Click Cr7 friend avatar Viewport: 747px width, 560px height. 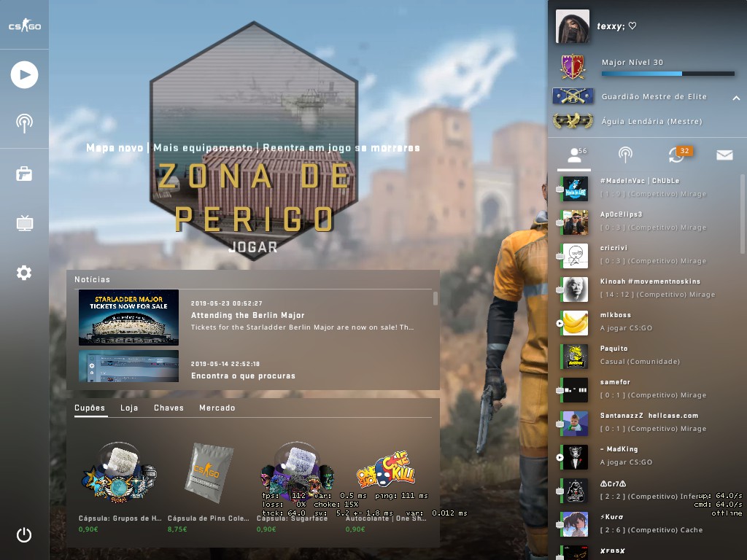click(575, 491)
